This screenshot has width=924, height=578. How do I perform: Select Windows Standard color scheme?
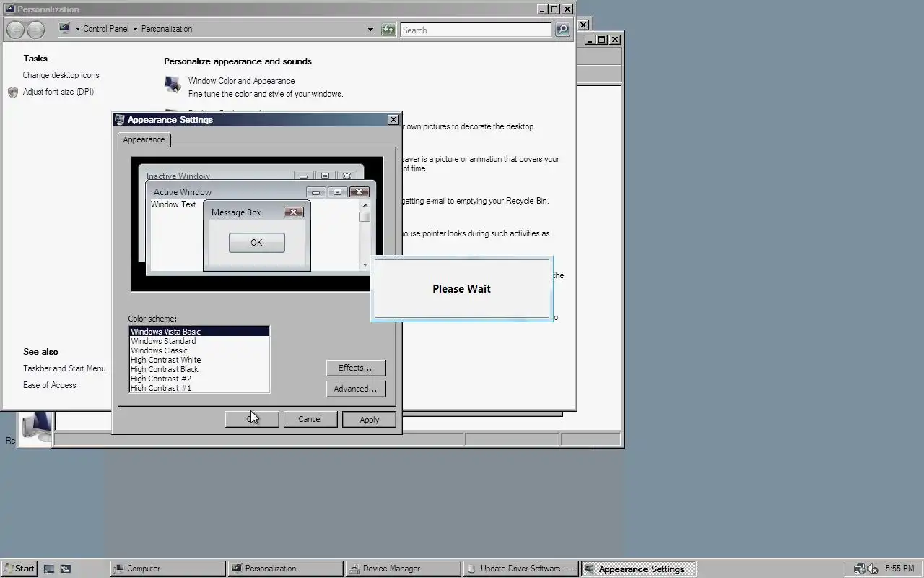pyautogui.click(x=199, y=341)
